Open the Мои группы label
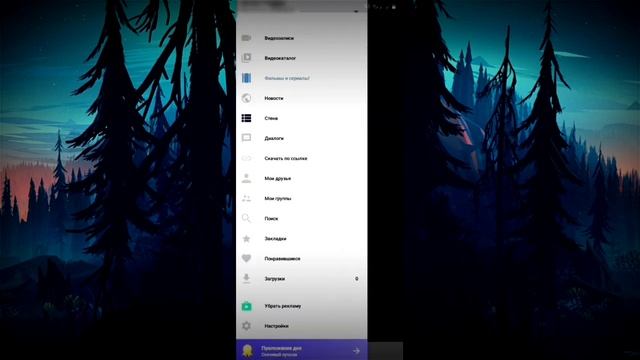The height and width of the screenshot is (360, 640). click(278, 198)
